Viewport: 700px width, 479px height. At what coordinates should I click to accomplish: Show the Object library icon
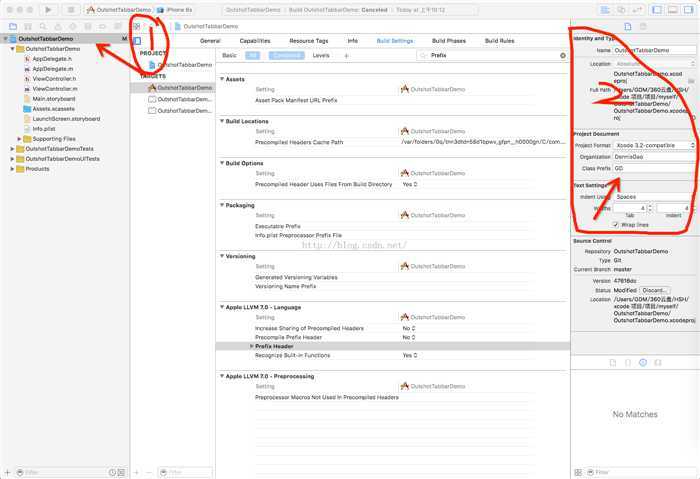(643, 362)
